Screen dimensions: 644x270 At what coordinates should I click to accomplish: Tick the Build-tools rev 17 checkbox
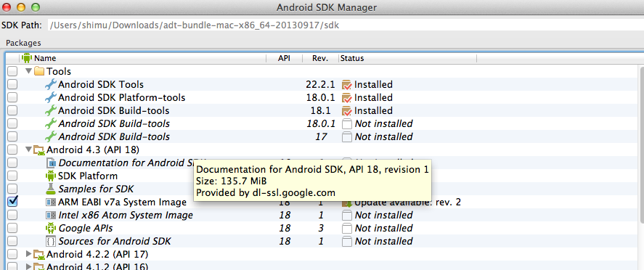point(12,136)
